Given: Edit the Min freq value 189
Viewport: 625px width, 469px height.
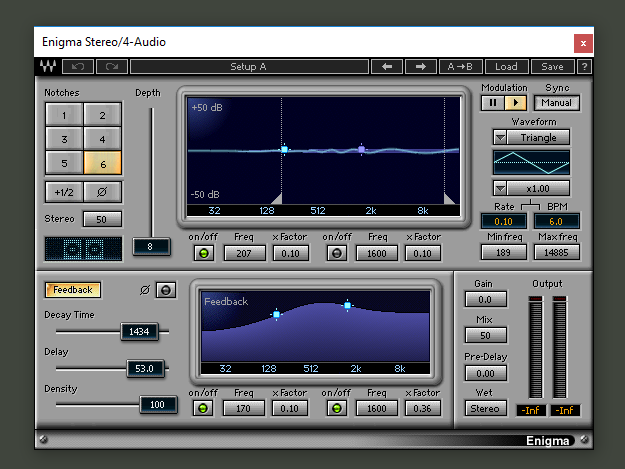Looking at the screenshot, I should (503, 252).
